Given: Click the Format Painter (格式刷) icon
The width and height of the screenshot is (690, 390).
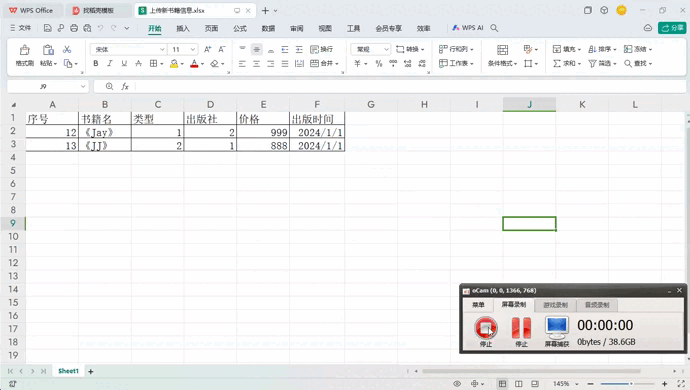Looking at the screenshot, I should pos(25,50).
